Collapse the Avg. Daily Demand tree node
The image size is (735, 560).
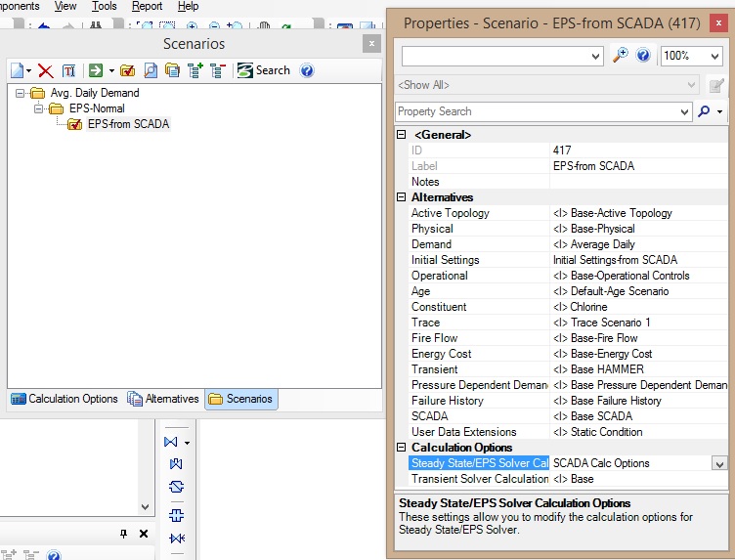pos(22,94)
